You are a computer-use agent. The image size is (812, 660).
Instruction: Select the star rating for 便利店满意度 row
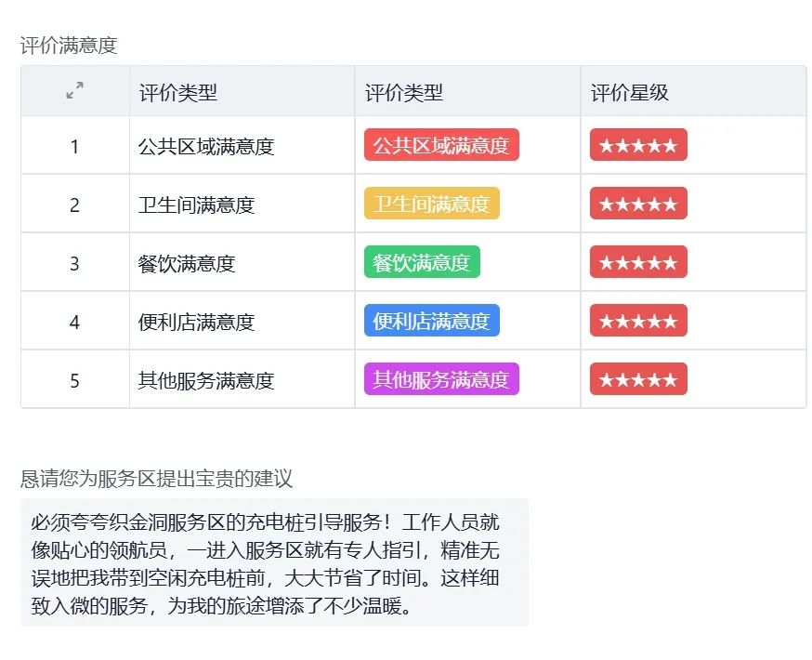tap(638, 321)
